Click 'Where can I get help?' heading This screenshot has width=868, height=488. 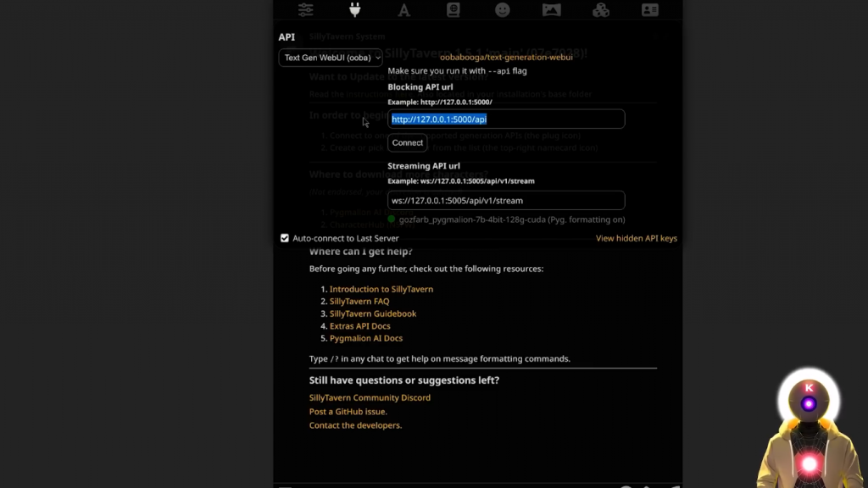(x=361, y=252)
